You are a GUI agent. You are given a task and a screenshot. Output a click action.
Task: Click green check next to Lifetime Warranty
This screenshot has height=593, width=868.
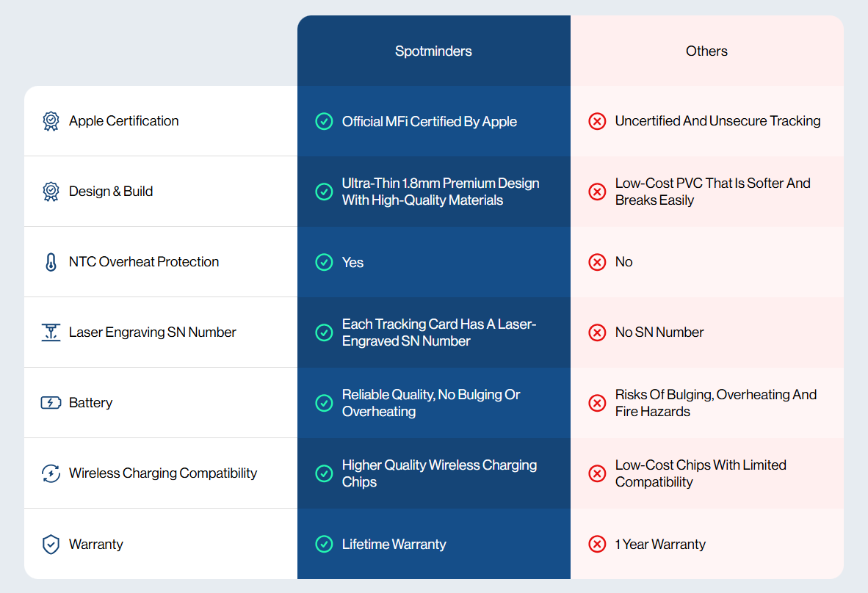pyautogui.click(x=324, y=545)
